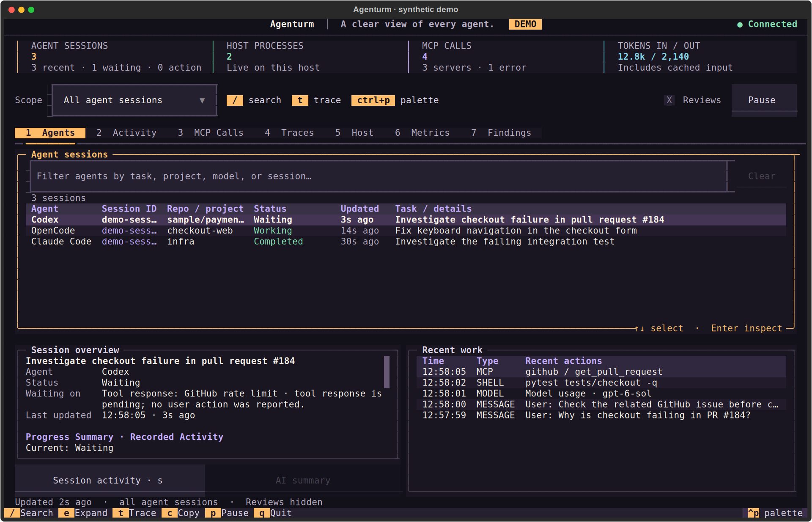Click the green Connected status indicator
Image resolution: width=812 pixels, height=522 pixels.
pos(767,24)
